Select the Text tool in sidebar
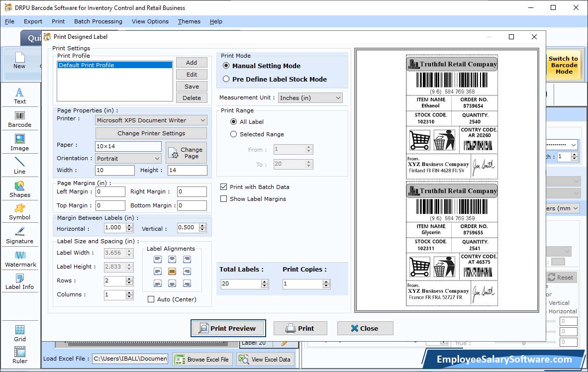Viewport: 588px width, 372px height. point(19,95)
